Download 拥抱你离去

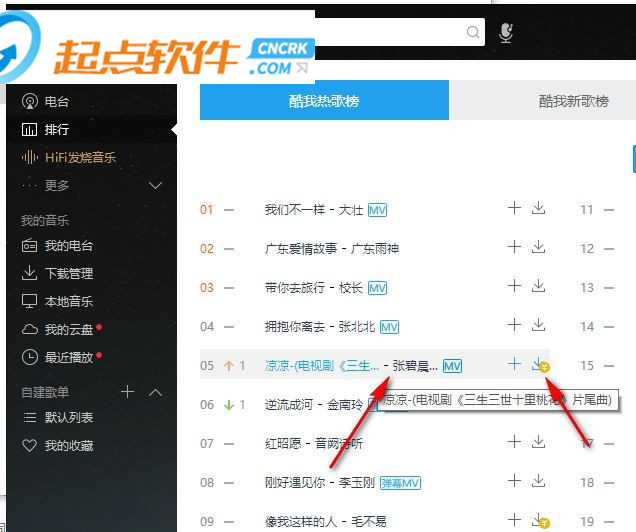click(538, 324)
